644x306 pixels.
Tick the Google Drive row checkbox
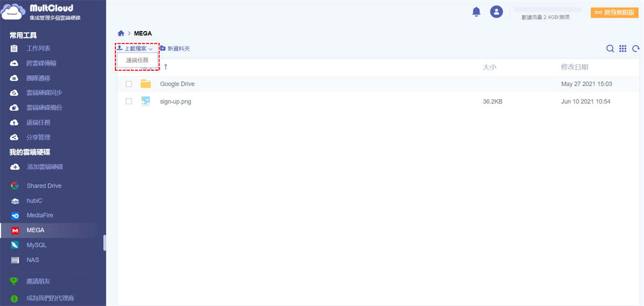pos(129,84)
